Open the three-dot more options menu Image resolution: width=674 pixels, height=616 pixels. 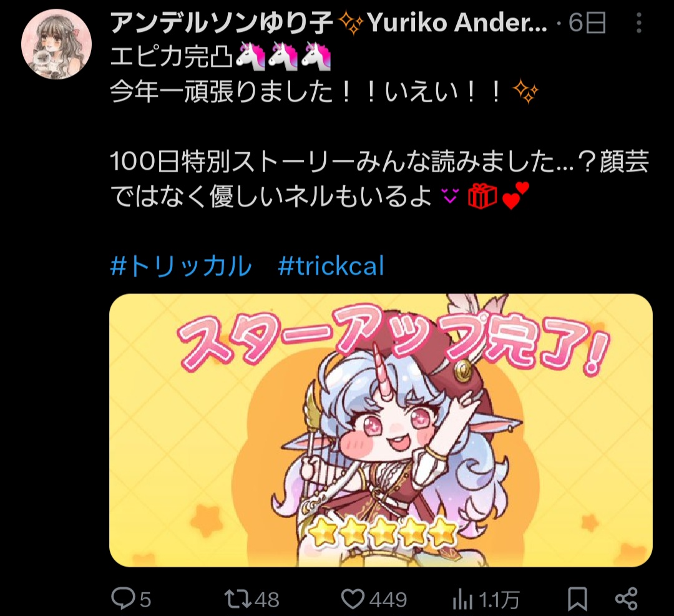click(639, 22)
